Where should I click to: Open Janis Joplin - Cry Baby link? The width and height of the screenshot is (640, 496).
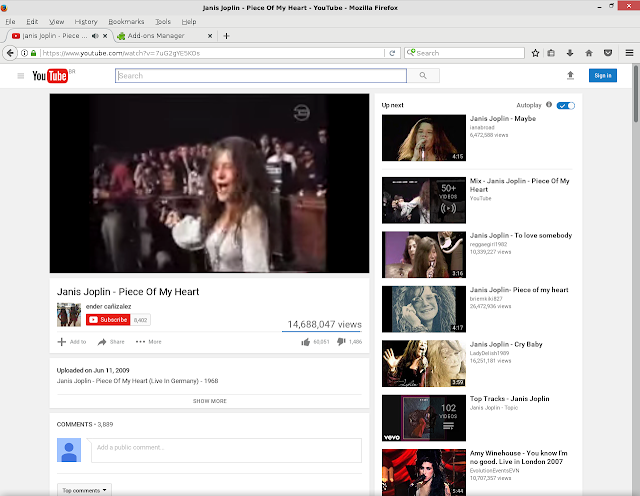pos(506,344)
